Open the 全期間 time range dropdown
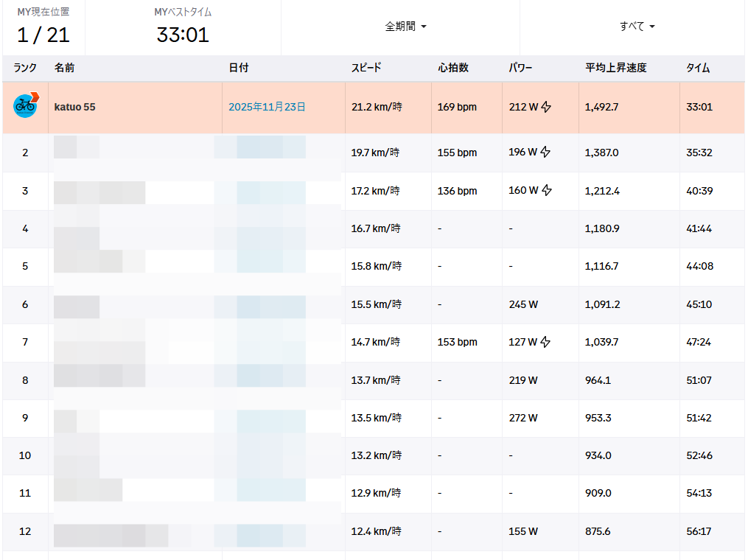Screen dimensions: 748x560 click(x=405, y=27)
